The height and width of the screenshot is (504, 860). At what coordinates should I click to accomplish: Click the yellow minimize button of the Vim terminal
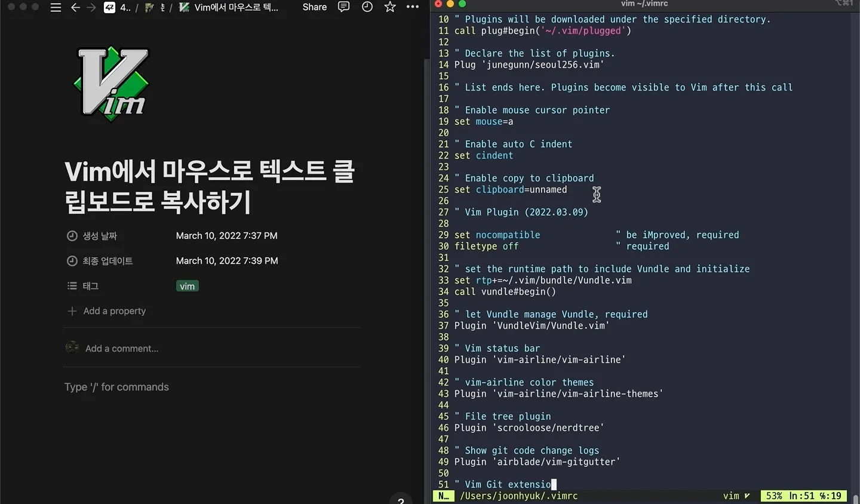450,4
